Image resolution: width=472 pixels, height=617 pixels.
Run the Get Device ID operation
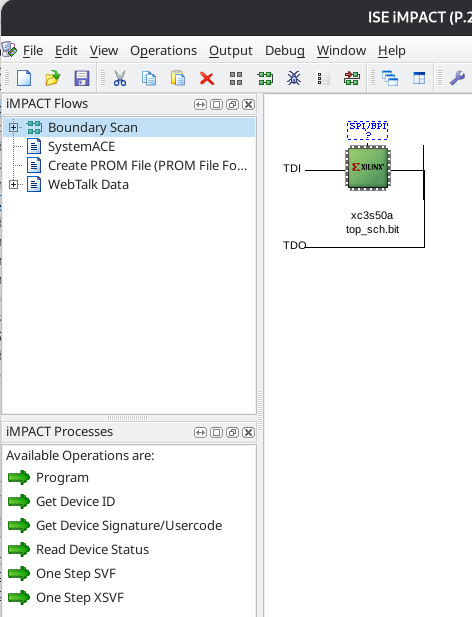[76, 501]
